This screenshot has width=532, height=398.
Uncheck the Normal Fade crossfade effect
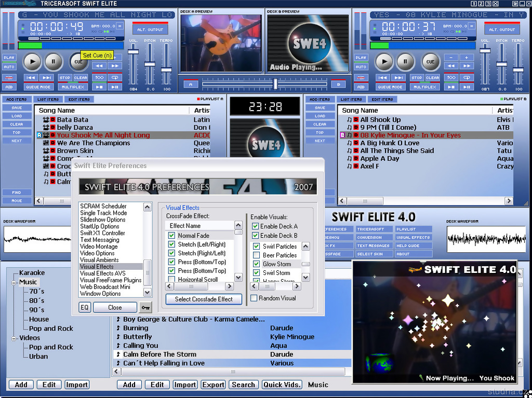171,235
